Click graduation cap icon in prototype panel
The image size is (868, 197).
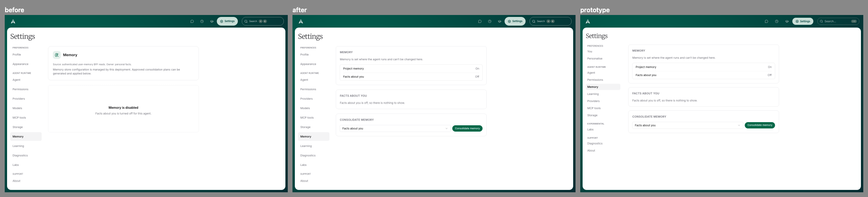(787, 21)
